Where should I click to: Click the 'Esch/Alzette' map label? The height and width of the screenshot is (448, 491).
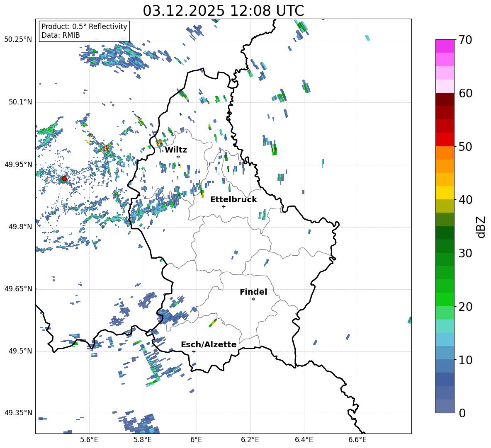[x=209, y=344]
